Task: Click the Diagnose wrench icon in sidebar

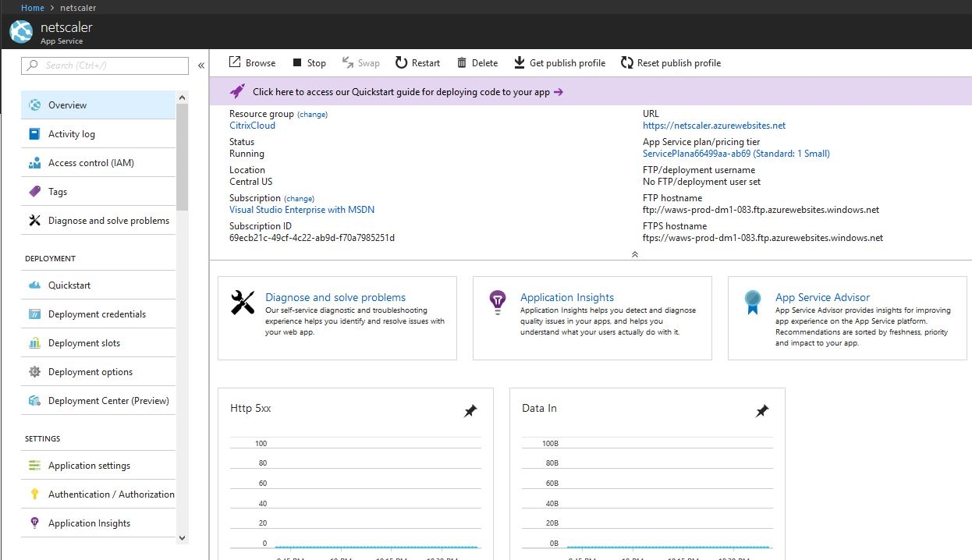Action: [34, 221]
